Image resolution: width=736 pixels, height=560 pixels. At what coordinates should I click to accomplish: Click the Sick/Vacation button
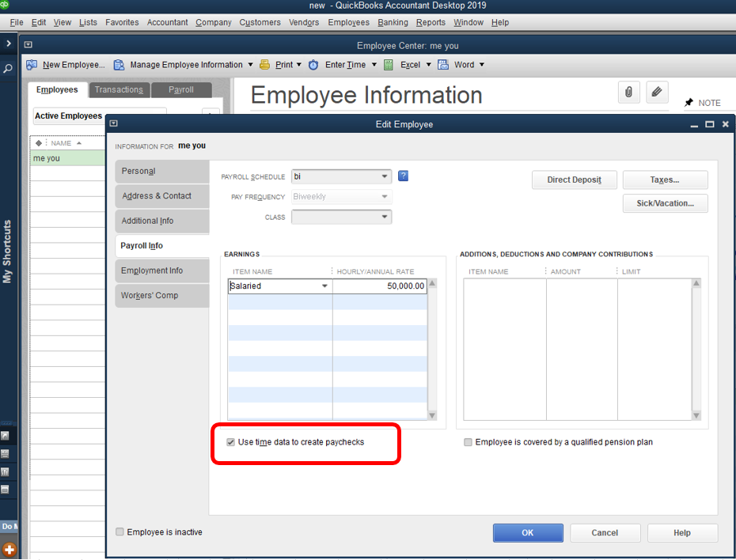[x=665, y=203]
